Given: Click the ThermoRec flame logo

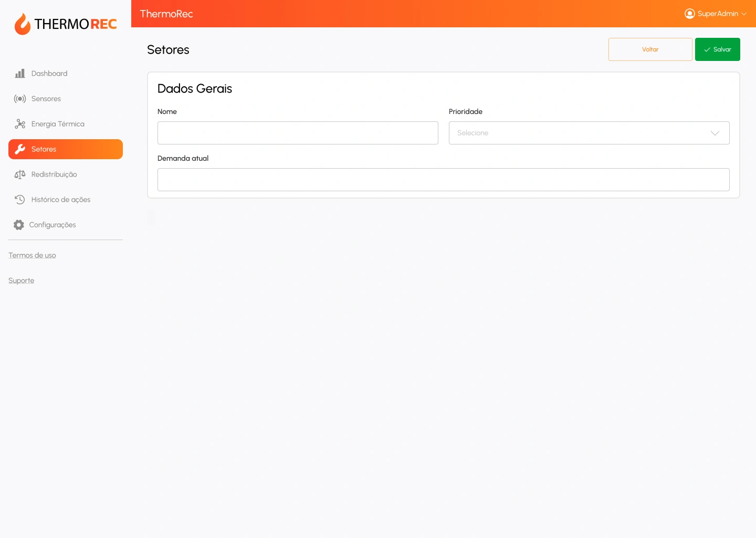Looking at the screenshot, I should coord(23,24).
